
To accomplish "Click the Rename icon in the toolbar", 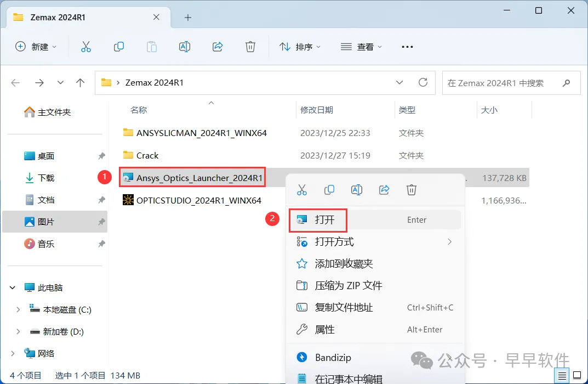I will (x=185, y=47).
